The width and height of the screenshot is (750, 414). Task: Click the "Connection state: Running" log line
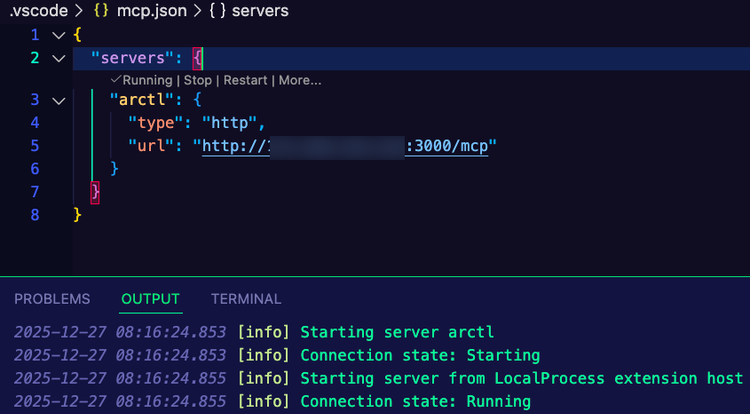pos(272,402)
